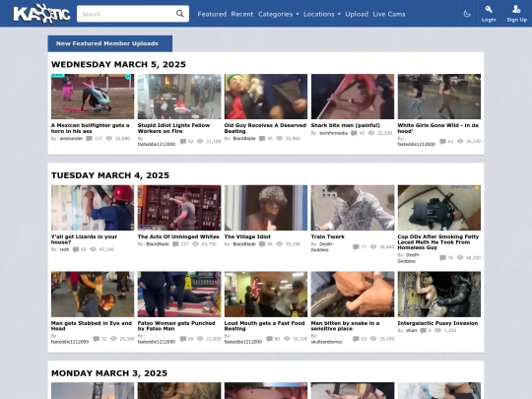
Task: Open the Featured nav item
Action: click(x=212, y=14)
